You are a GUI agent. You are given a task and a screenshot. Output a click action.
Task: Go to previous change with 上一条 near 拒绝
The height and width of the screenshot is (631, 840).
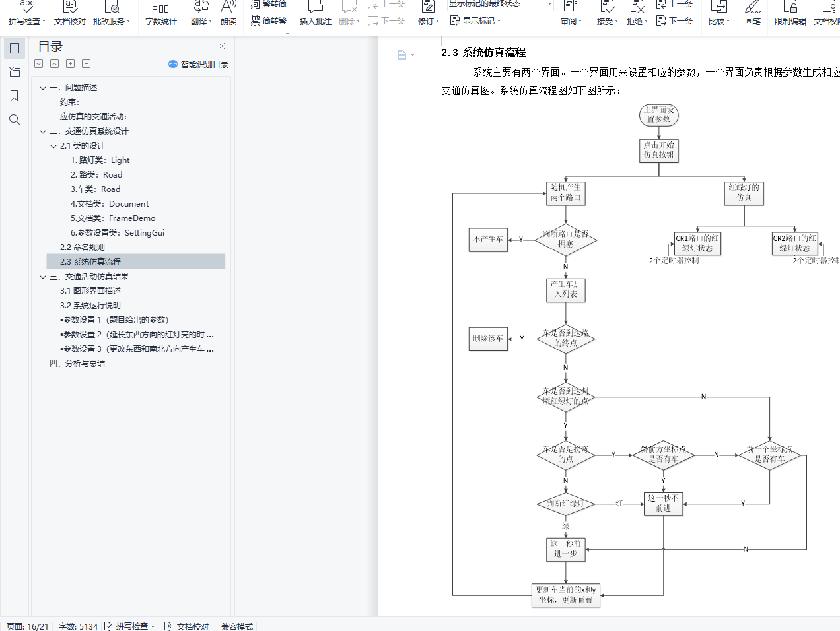[674, 5]
